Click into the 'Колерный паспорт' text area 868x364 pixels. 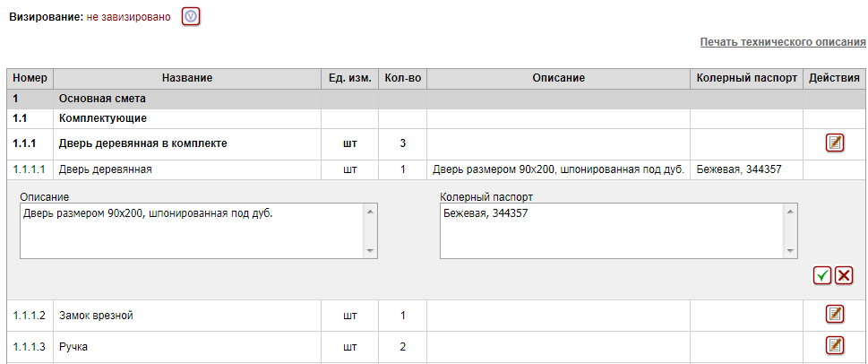pyautogui.click(x=611, y=230)
